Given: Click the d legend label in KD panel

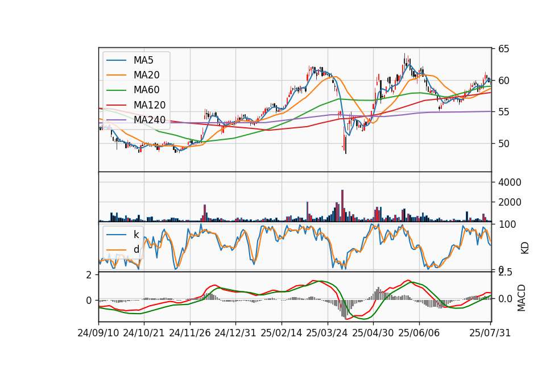Looking at the screenshot, I should coord(136,249).
